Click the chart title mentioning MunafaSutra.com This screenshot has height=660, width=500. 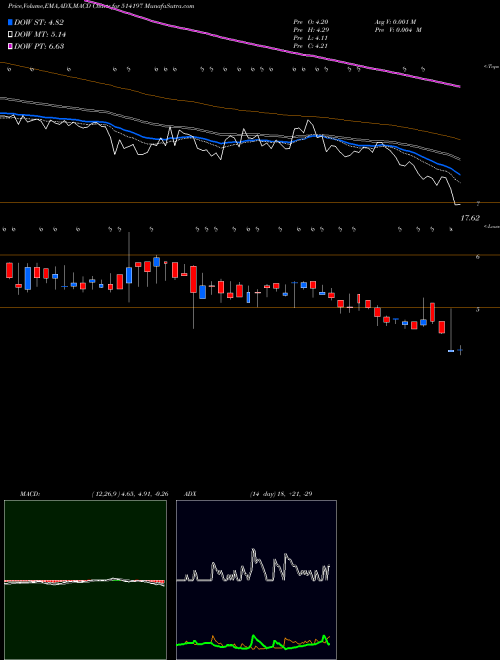[101, 6]
